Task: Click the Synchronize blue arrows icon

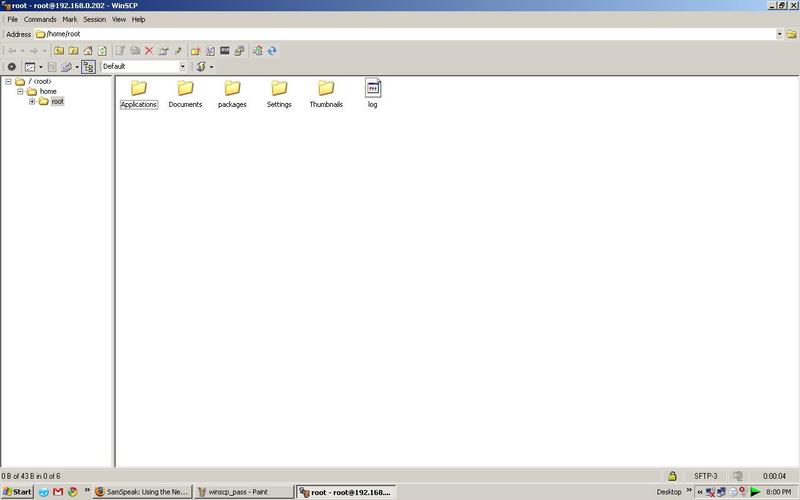Action: [x=271, y=50]
